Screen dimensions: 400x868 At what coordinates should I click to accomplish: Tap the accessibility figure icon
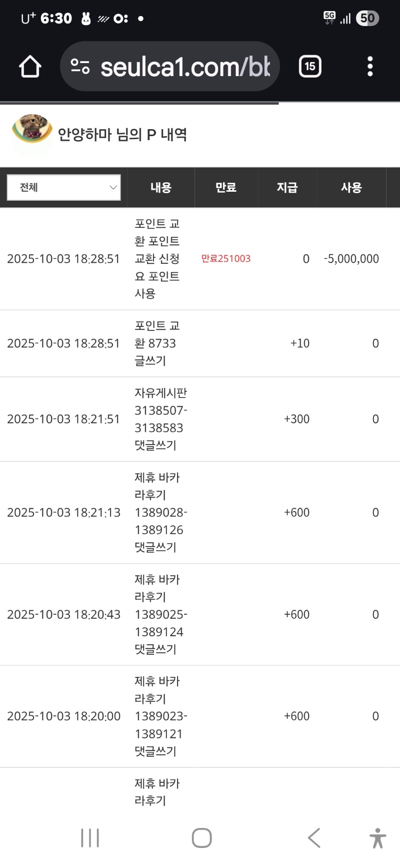point(378,838)
